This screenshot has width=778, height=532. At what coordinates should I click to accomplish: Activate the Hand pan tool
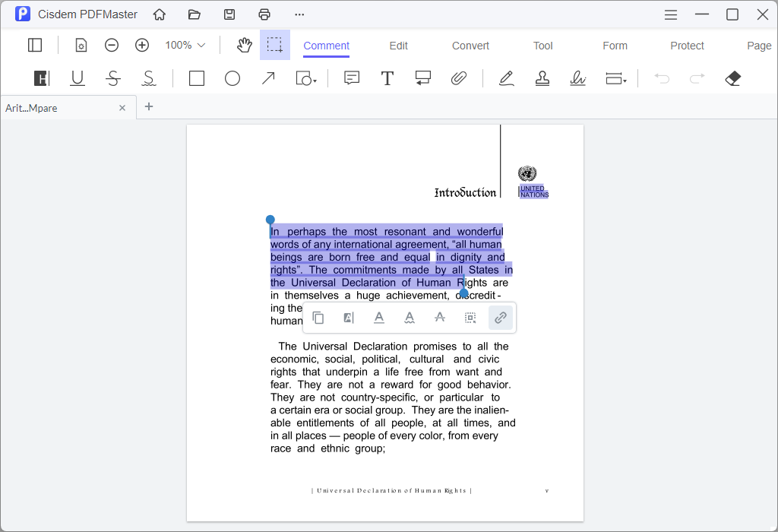click(244, 45)
